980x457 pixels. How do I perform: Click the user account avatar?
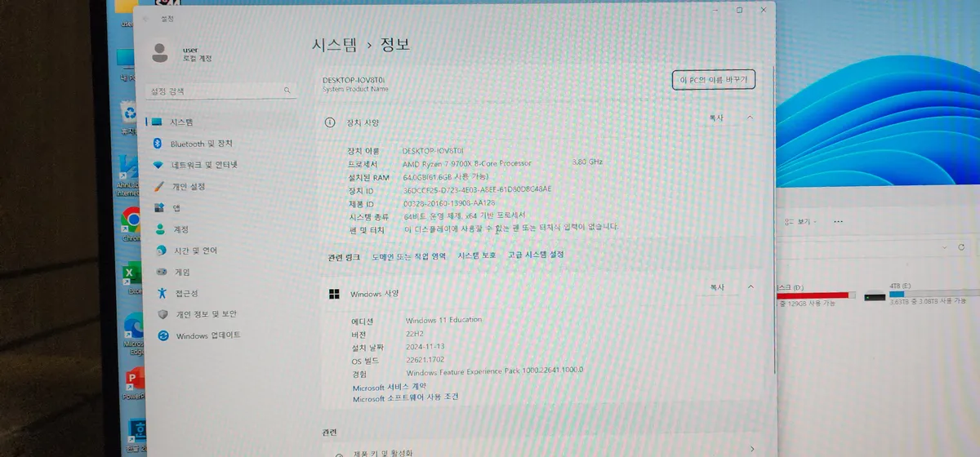[x=160, y=53]
